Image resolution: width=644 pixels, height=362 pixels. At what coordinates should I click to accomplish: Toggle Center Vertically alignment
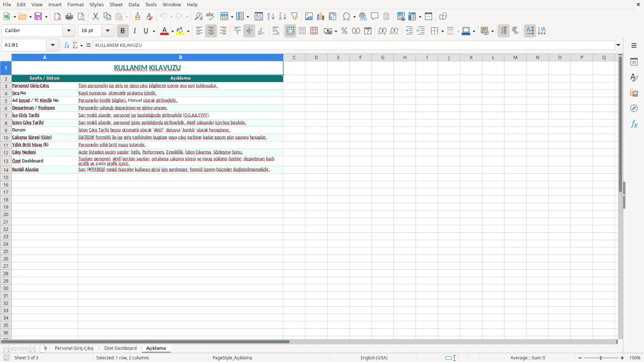[249, 31]
